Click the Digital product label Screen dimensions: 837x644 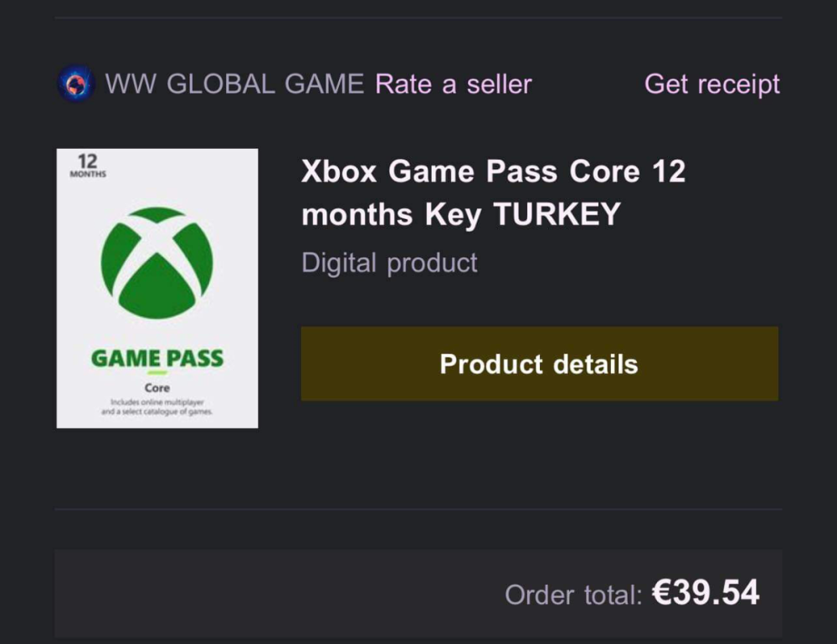click(389, 263)
